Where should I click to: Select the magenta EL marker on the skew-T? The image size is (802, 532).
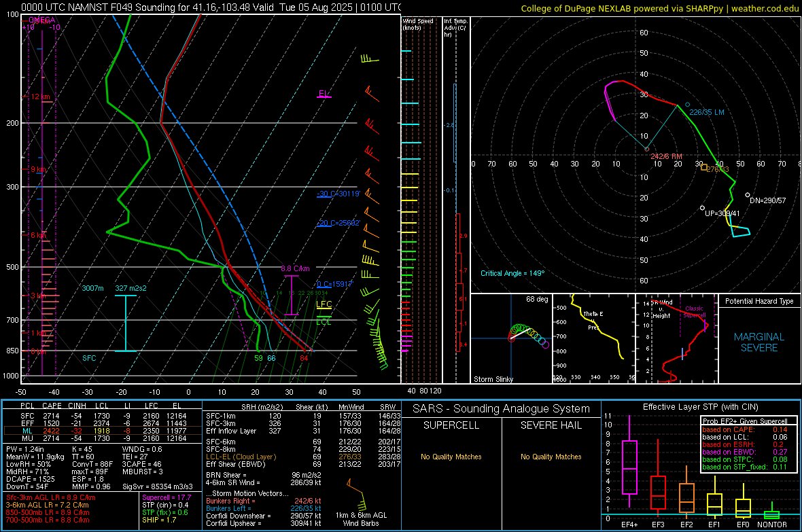point(324,94)
